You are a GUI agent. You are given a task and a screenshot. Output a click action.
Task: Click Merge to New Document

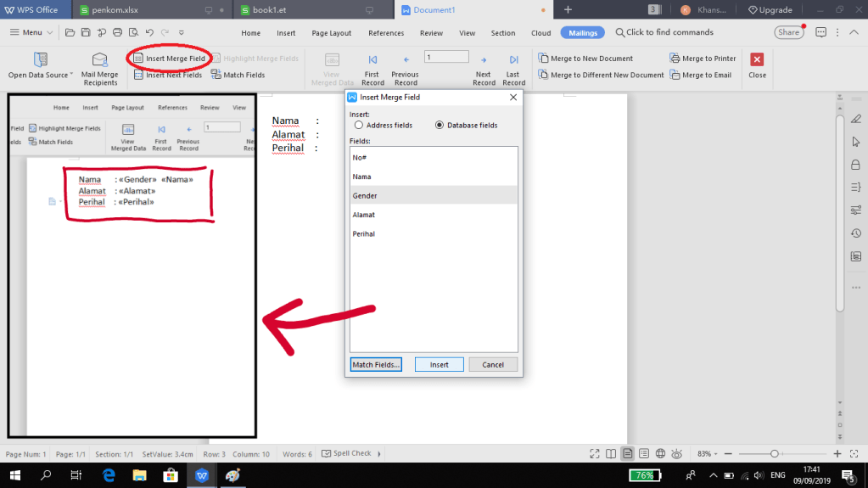point(585,59)
